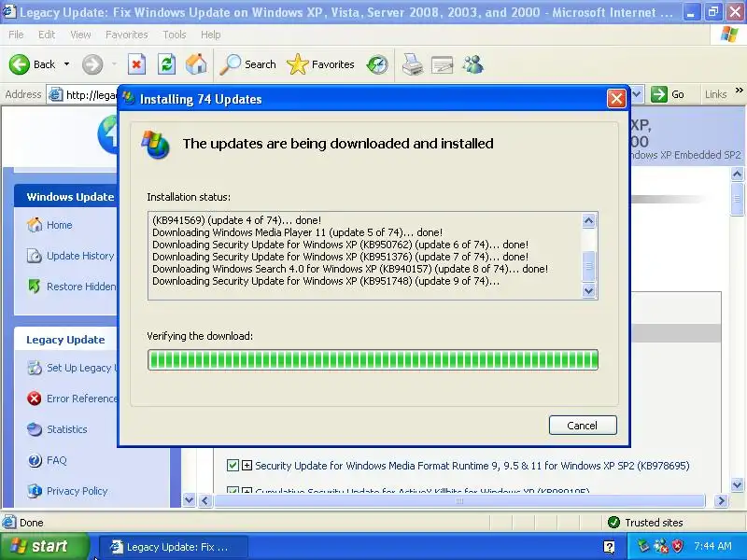
Task: Open the Favorites star button
Action: tap(320, 64)
